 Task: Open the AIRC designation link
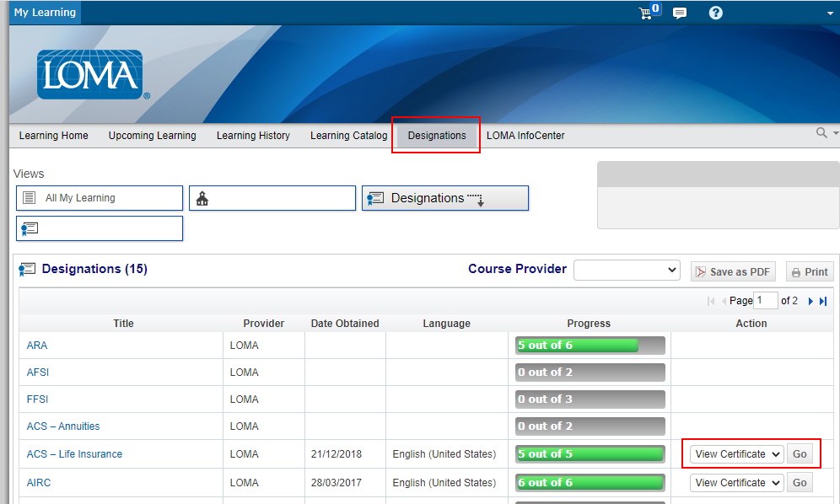coord(39,483)
